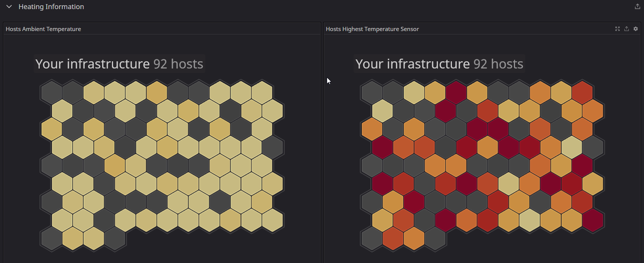Screen dimensions: 644x263
Task: Click the share icon on Heating Information row
Action: pyautogui.click(x=637, y=7)
